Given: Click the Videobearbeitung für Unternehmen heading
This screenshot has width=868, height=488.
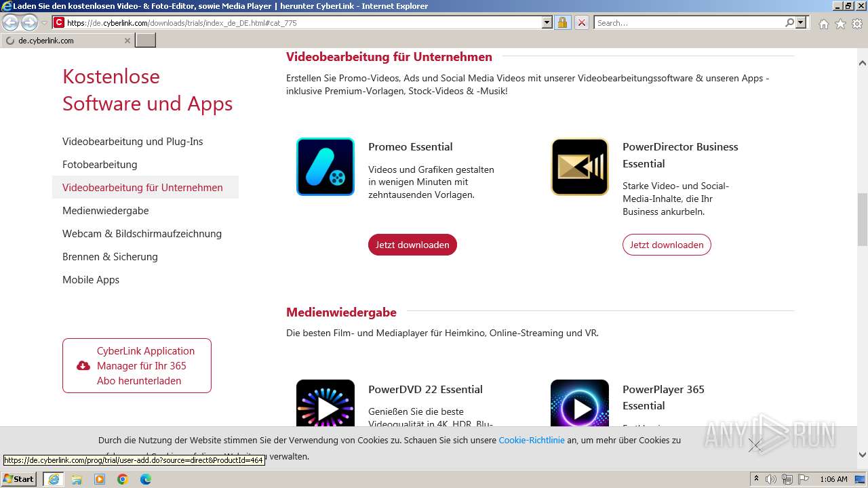Looking at the screenshot, I should pyautogui.click(x=389, y=57).
